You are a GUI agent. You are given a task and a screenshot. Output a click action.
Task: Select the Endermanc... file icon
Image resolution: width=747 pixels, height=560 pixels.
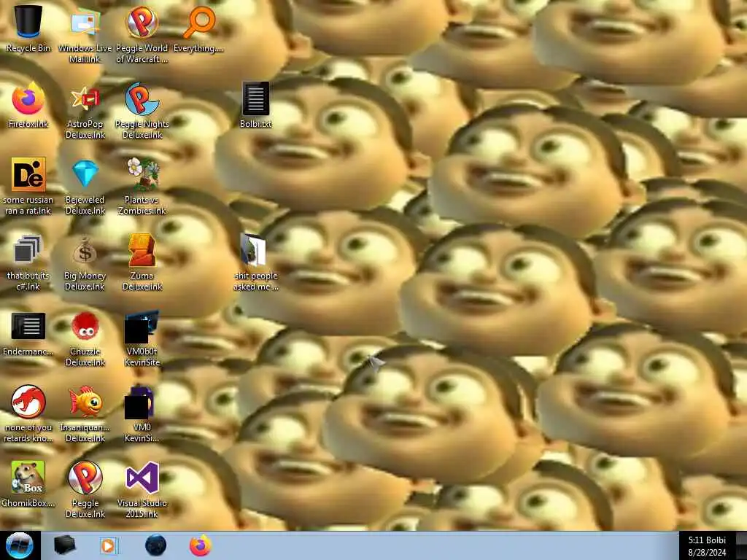click(x=28, y=333)
